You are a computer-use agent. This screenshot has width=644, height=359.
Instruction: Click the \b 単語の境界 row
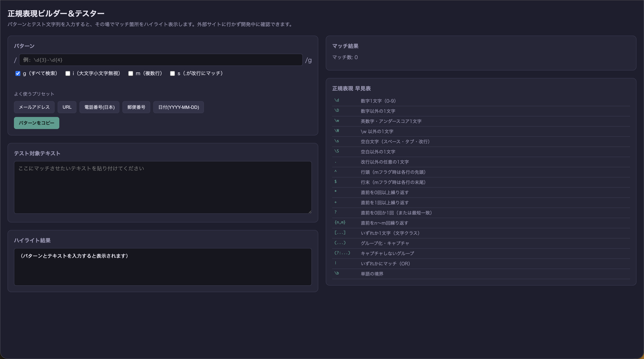click(x=481, y=274)
